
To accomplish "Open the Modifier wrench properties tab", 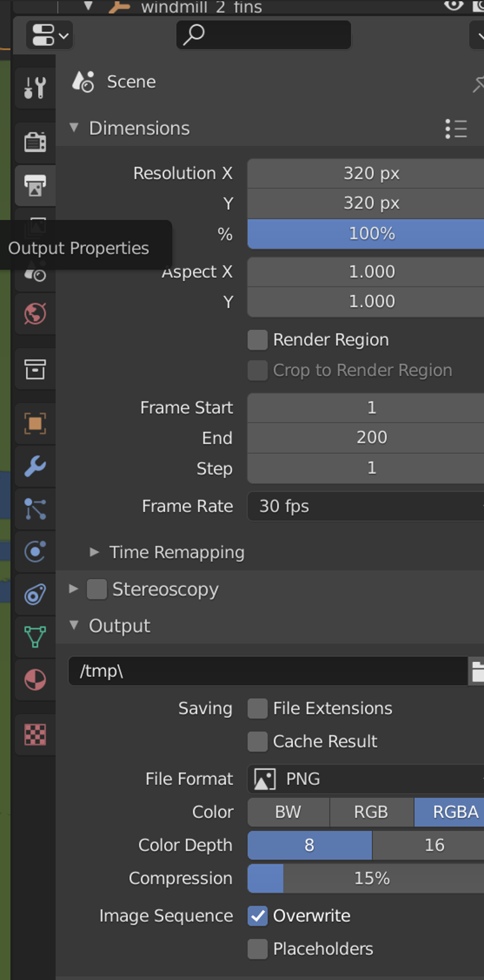I will point(35,466).
